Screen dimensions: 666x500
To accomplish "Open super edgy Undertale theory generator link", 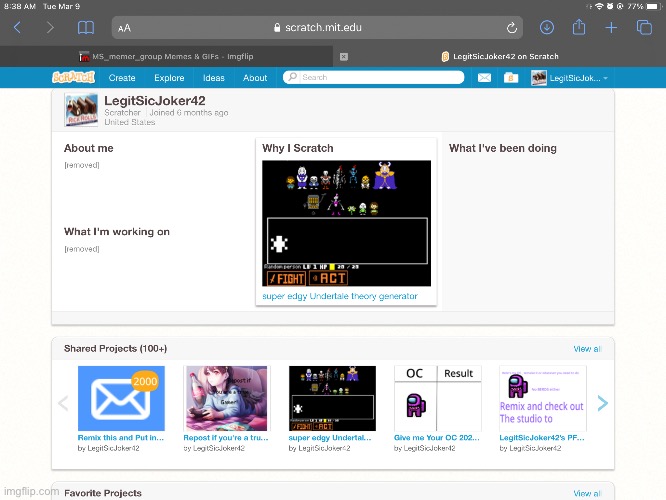I will point(340,297).
